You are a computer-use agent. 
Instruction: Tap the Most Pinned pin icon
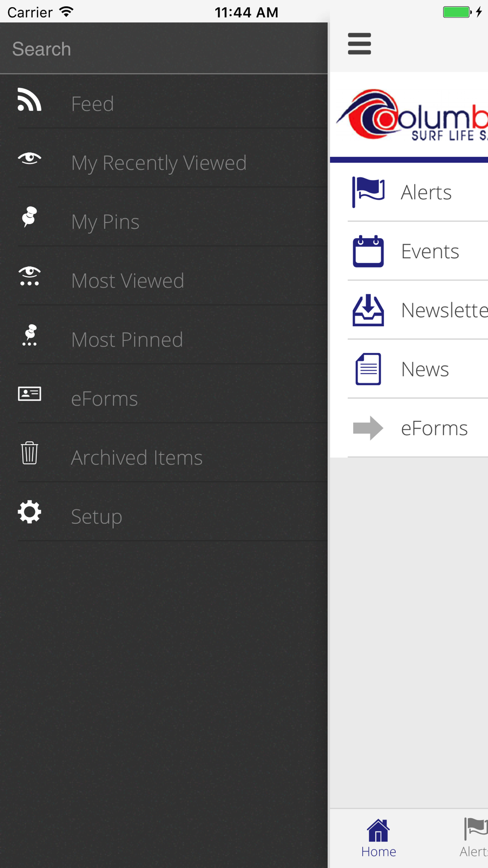tap(29, 335)
